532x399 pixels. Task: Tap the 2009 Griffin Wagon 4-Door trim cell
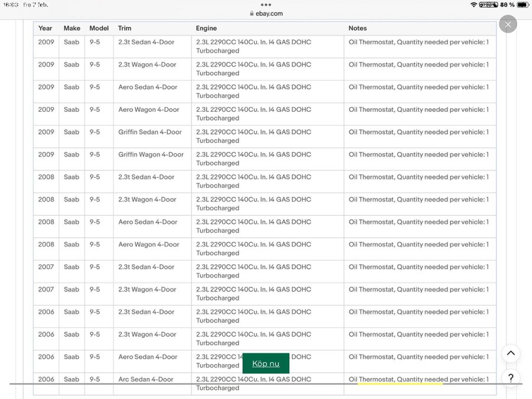pyautogui.click(x=151, y=155)
